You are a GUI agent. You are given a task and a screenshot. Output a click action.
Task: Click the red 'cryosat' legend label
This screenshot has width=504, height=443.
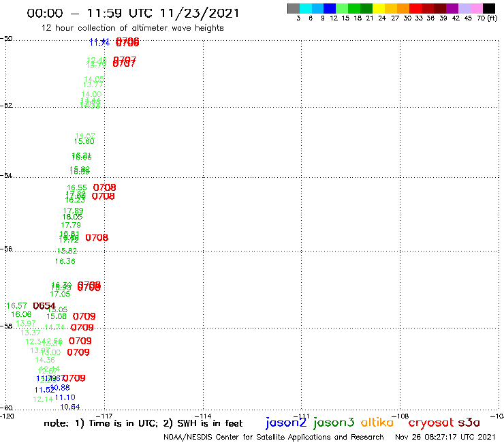[x=431, y=423]
